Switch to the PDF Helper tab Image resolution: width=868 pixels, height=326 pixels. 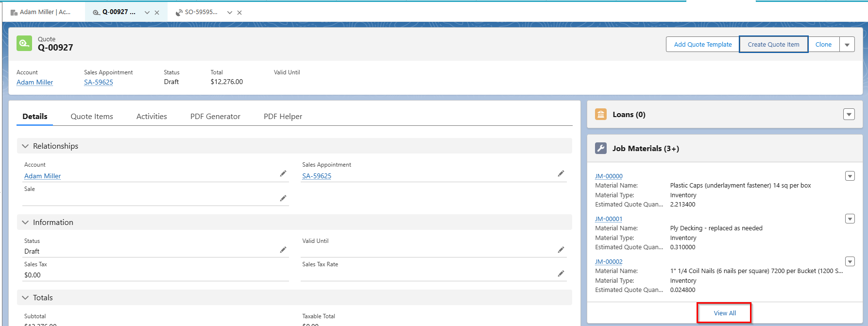pos(283,117)
